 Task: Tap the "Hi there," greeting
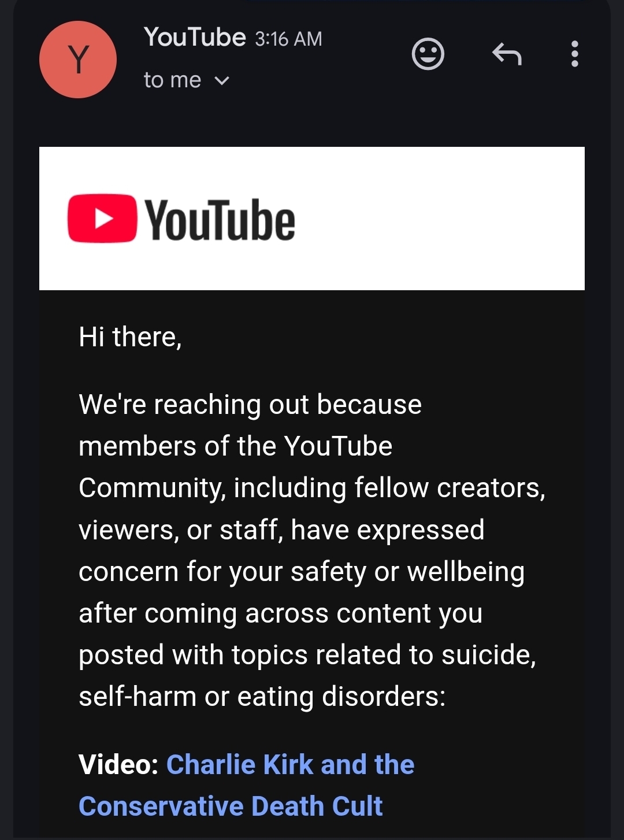(130, 336)
